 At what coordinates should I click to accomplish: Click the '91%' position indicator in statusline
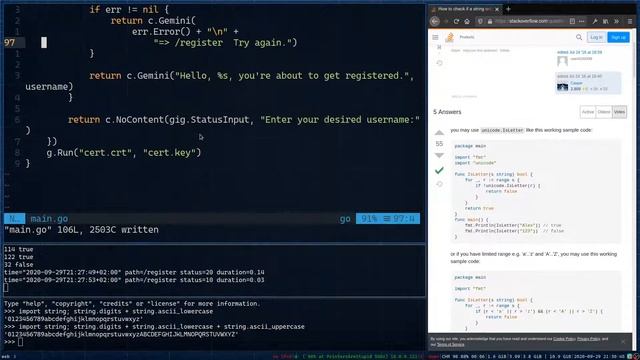369,219
